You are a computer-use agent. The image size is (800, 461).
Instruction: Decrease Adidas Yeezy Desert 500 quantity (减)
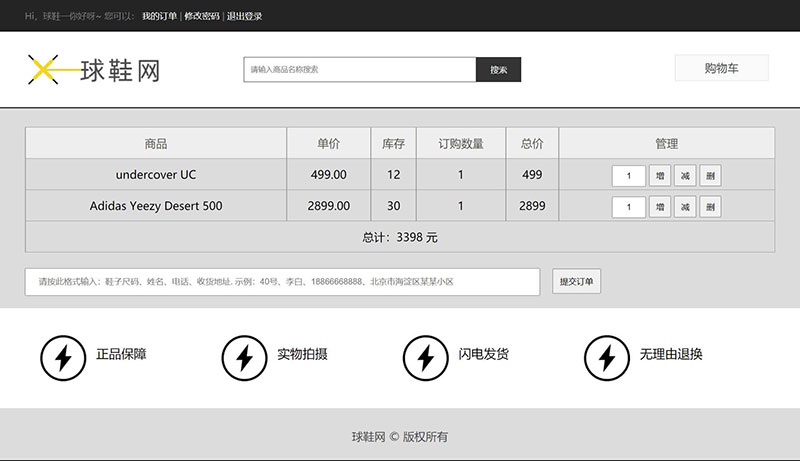[x=685, y=207]
